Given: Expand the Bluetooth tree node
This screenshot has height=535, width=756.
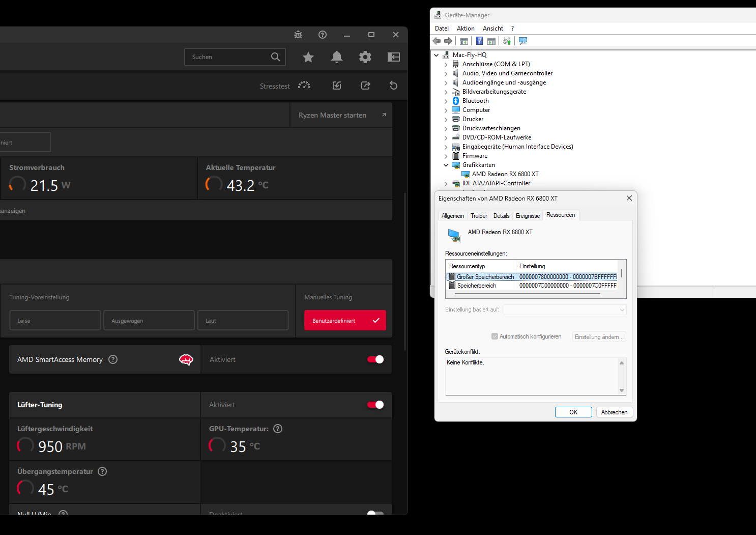Looking at the screenshot, I should click(446, 101).
